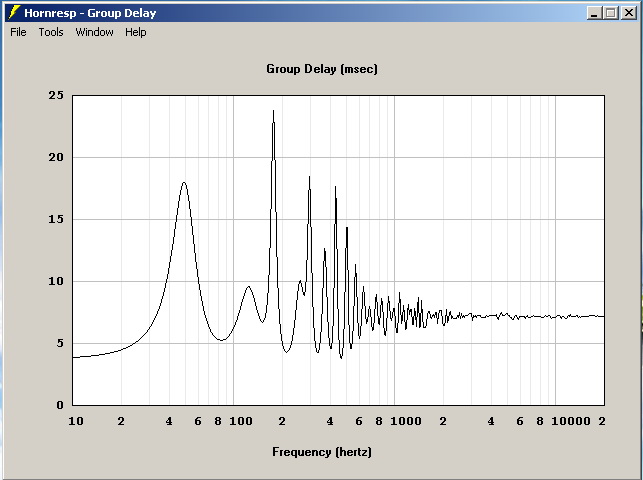Open the Help menu
The height and width of the screenshot is (480, 643).
click(136, 32)
